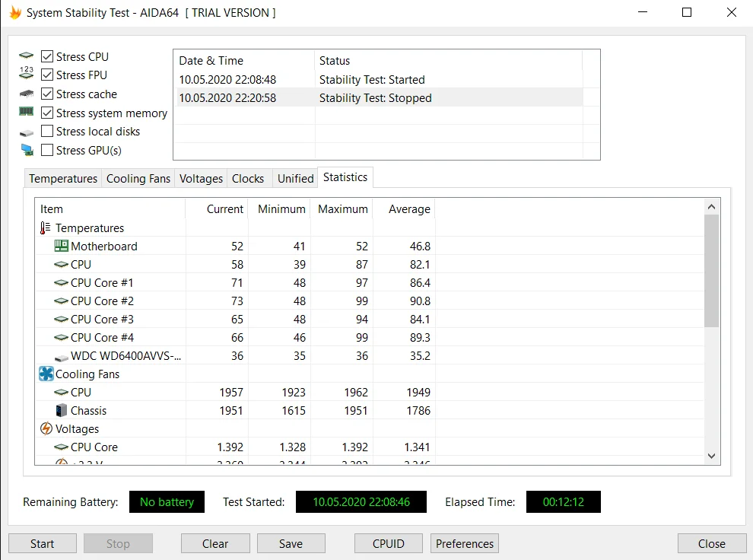
Task: Click the chip icon of CPU Core voltage row
Action: [61, 447]
